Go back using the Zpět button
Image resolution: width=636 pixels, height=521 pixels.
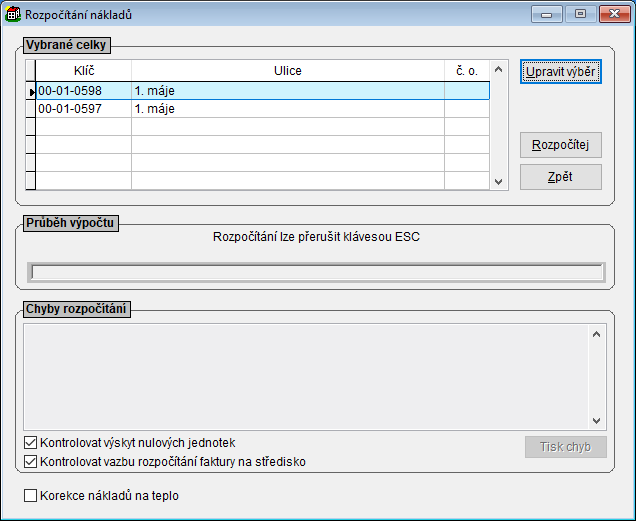(x=560, y=177)
